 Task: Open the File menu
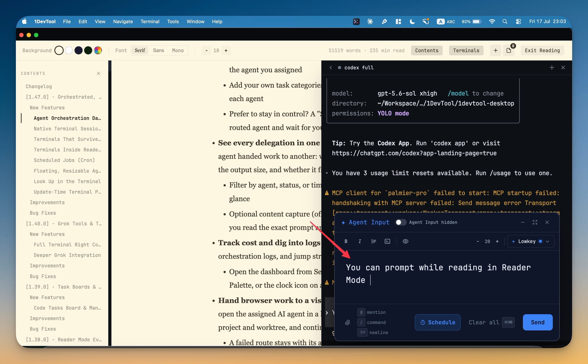click(67, 21)
